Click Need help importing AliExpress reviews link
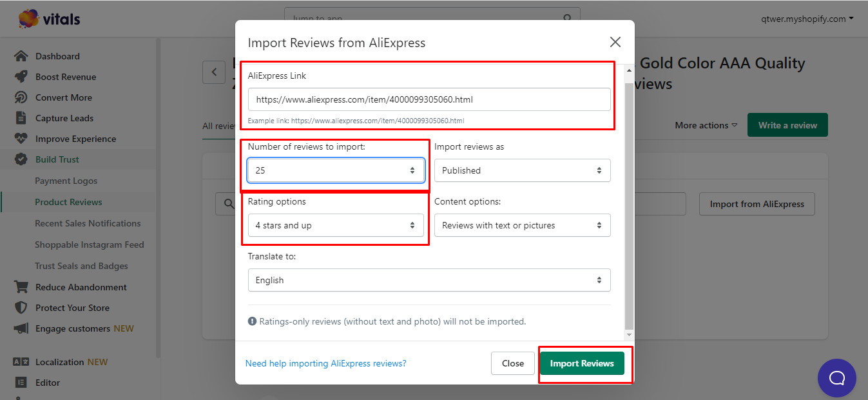The width and height of the screenshot is (868, 400). pos(325,363)
